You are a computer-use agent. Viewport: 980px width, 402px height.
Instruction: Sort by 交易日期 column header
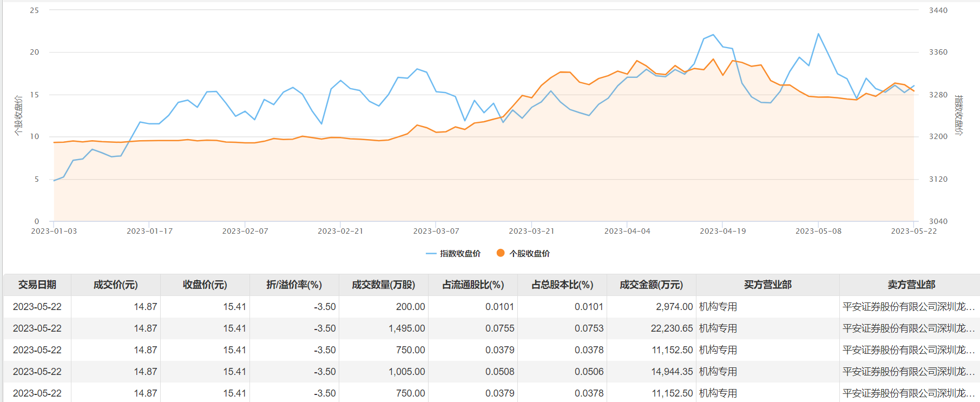[x=37, y=285]
